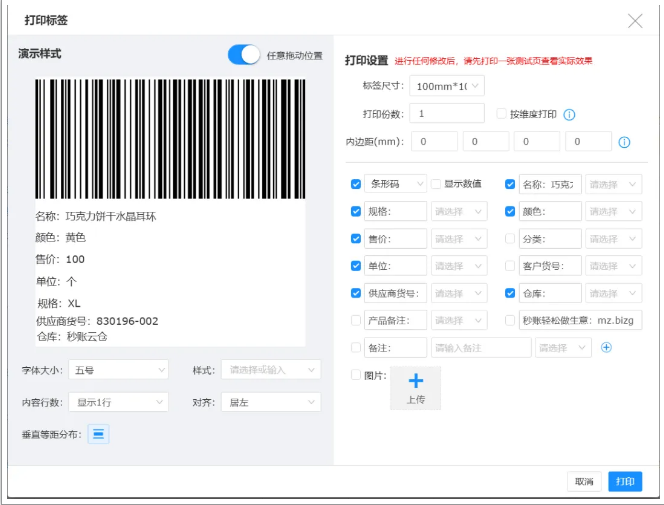Select preview line 售价: 100
This screenshot has width=664, height=505.
point(60,259)
